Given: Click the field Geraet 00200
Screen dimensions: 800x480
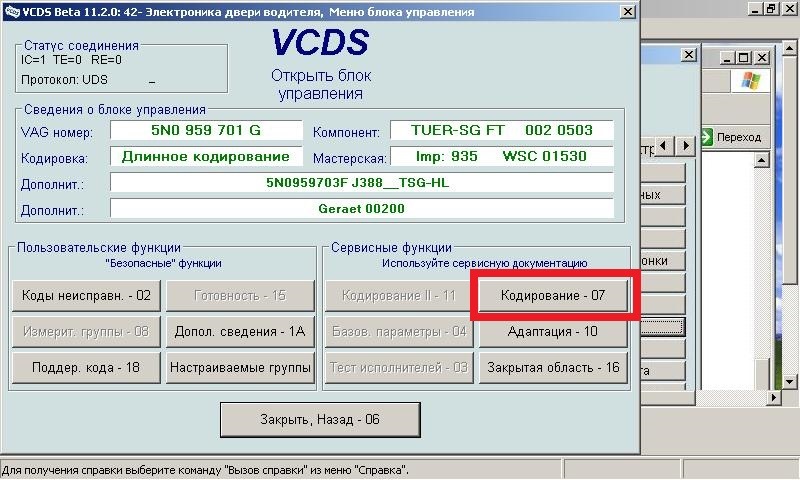Looking at the screenshot, I should click(362, 209).
